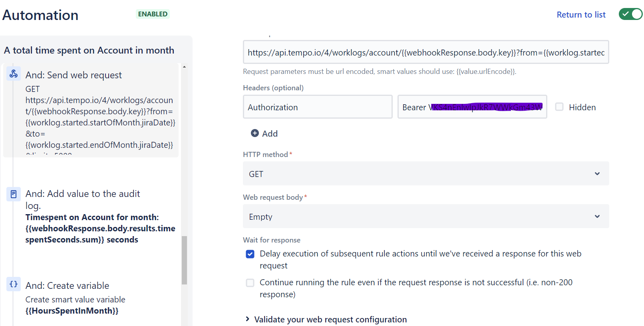
Task: Click the up arrow of the rule list scrollbar
Action: 184,67
